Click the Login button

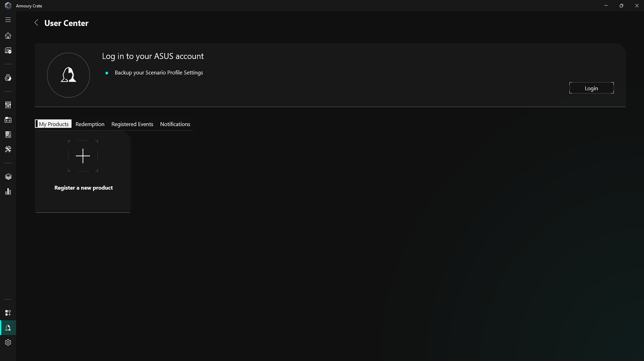(x=591, y=88)
